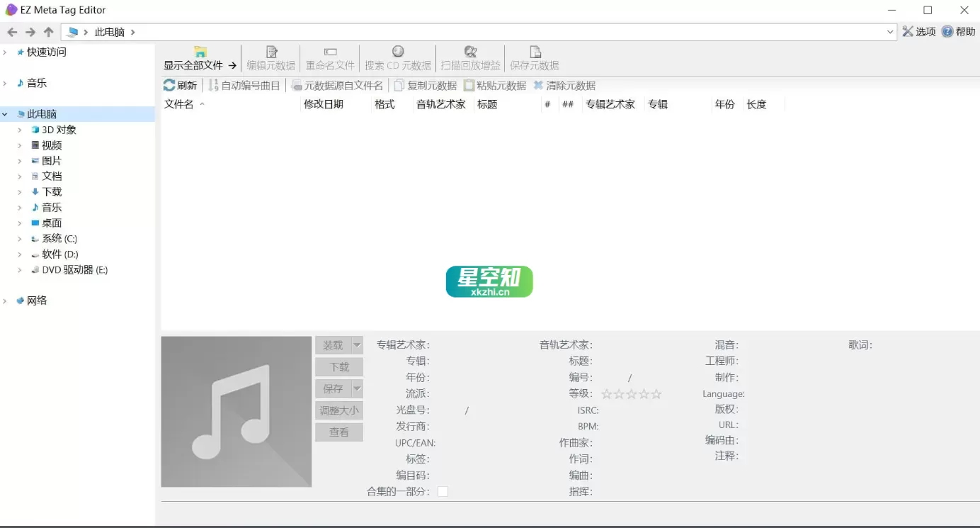The image size is (980, 528).
Task: Open 搜索 CD 元数据 tool
Action: point(398,58)
